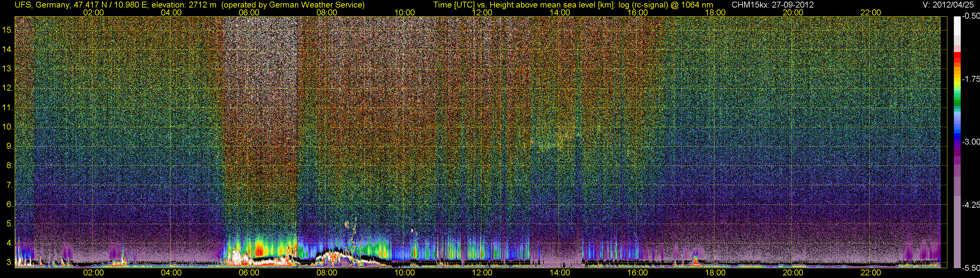Click "22:00" on the bottom time axis

[871, 273]
